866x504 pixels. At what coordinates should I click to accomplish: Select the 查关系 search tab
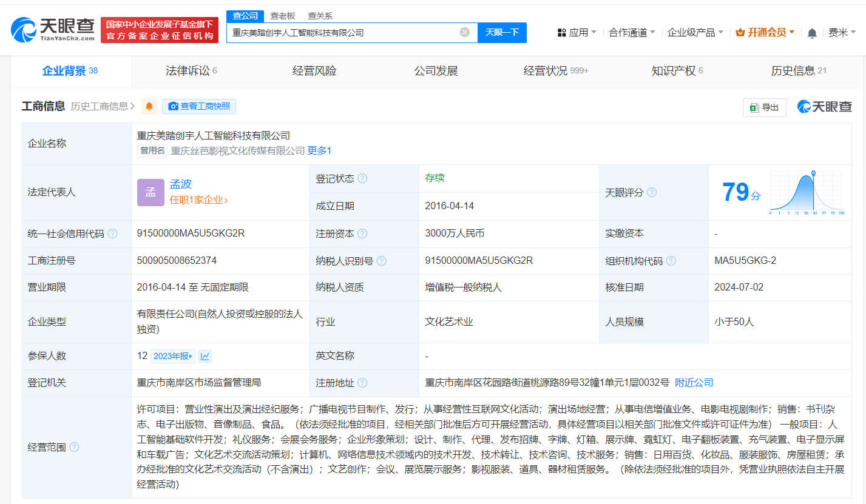tap(320, 16)
